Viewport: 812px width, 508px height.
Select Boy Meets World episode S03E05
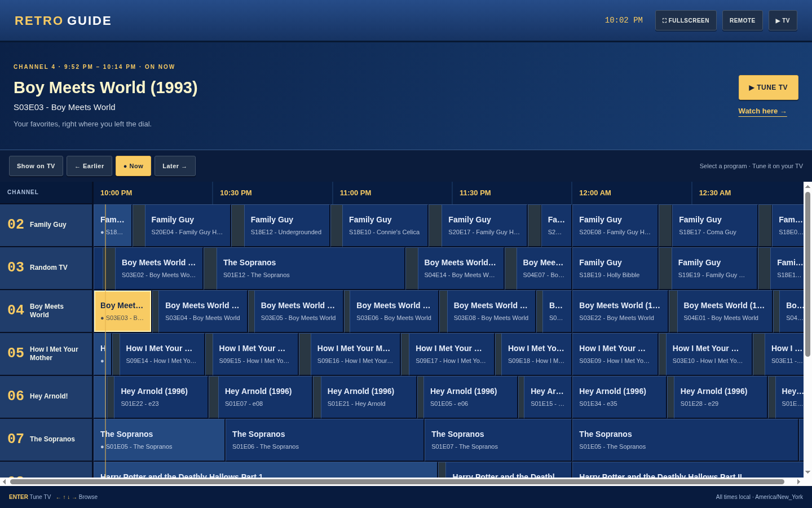click(299, 311)
